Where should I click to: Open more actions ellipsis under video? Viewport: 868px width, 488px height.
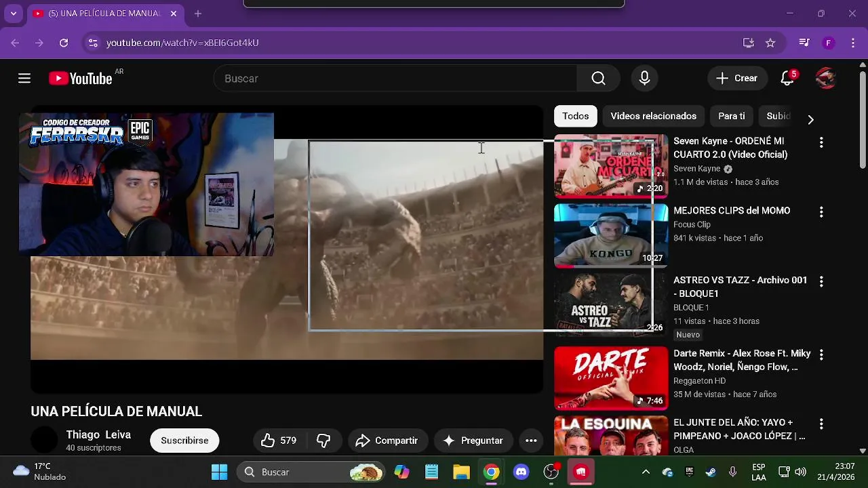click(531, 441)
